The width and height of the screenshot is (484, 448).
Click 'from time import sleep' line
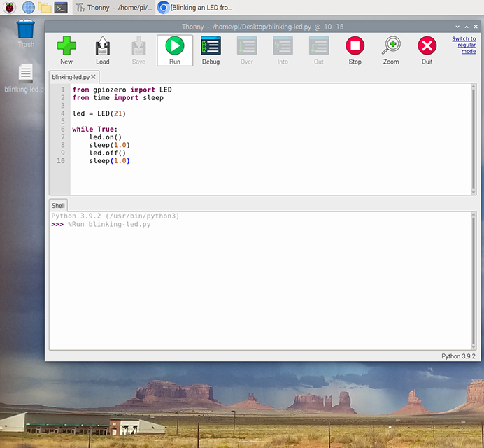[118, 97]
